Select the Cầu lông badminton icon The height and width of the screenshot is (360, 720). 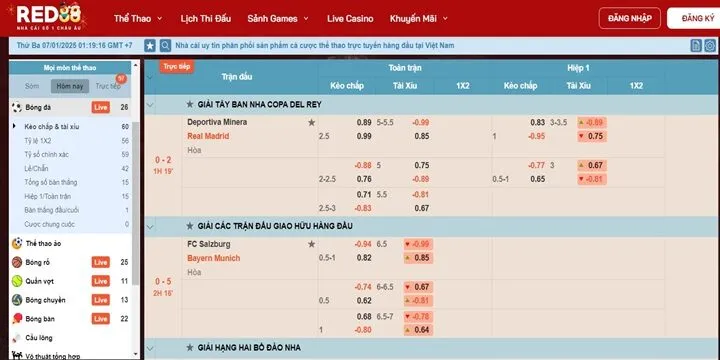[x=17, y=338]
